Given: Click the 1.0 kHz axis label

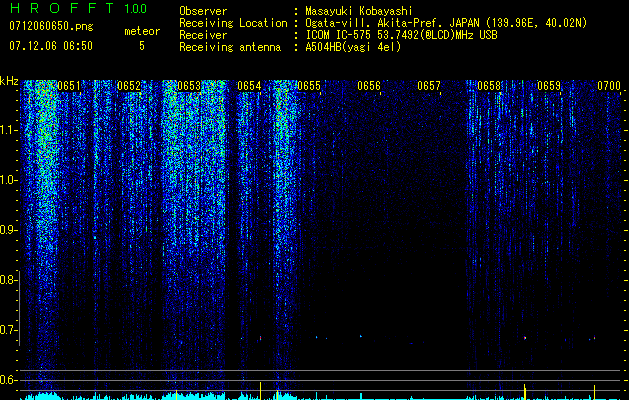Looking at the screenshot, I should tap(7, 180).
